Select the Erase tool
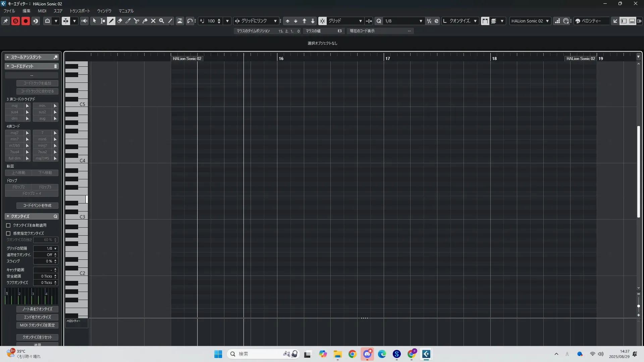This screenshot has width=644, height=362. tap(120, 21)
